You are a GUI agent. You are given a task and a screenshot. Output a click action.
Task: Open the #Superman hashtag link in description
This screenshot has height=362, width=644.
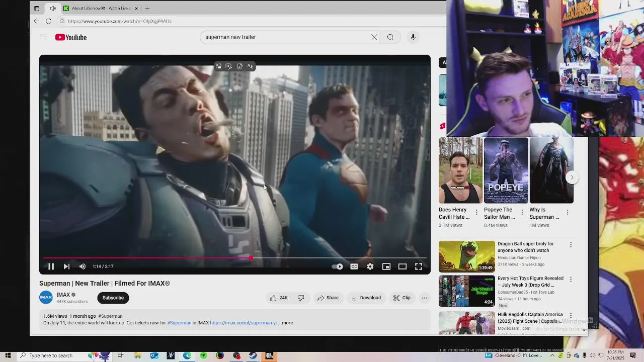[x=179, y=323]
